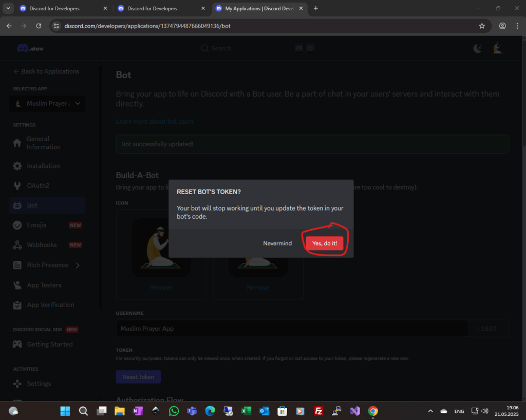Screen dimensions: 526x420
Task: Click the Getting Started gamepad icon
Action: click(x=17, y=344)
